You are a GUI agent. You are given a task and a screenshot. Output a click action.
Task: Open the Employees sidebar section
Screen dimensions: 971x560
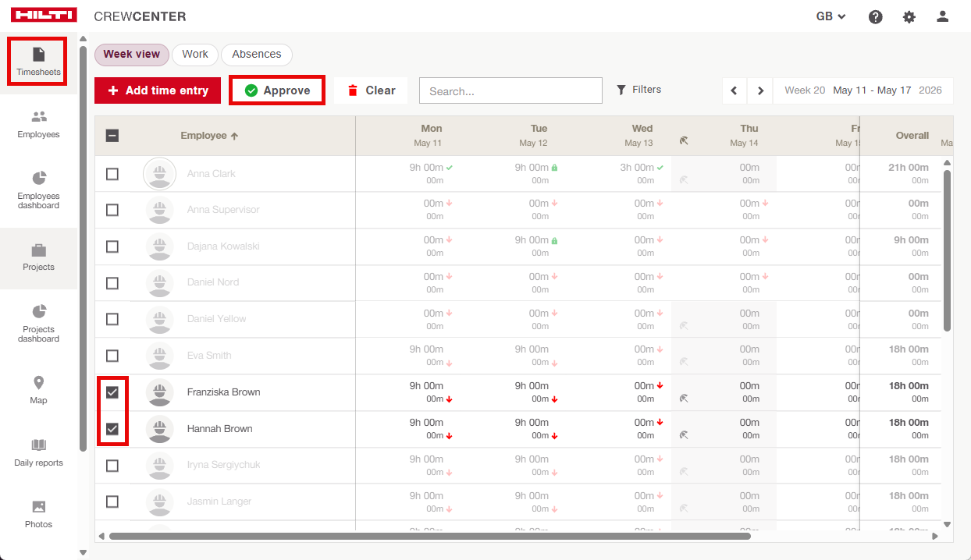tap(38, 125)
